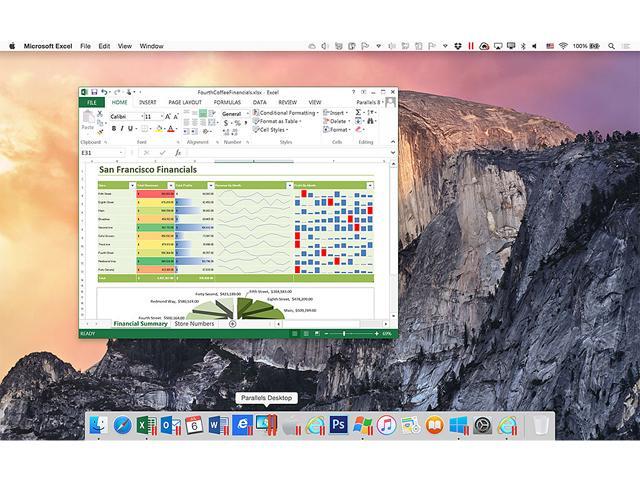The width and height of the screenshot is (640, 480).
Task: Switch to the Store Numbers sheet tab
Action: click(194, 324)
